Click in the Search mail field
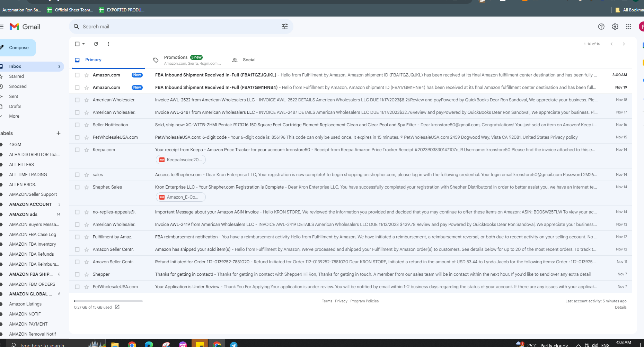 coord(180,27)
